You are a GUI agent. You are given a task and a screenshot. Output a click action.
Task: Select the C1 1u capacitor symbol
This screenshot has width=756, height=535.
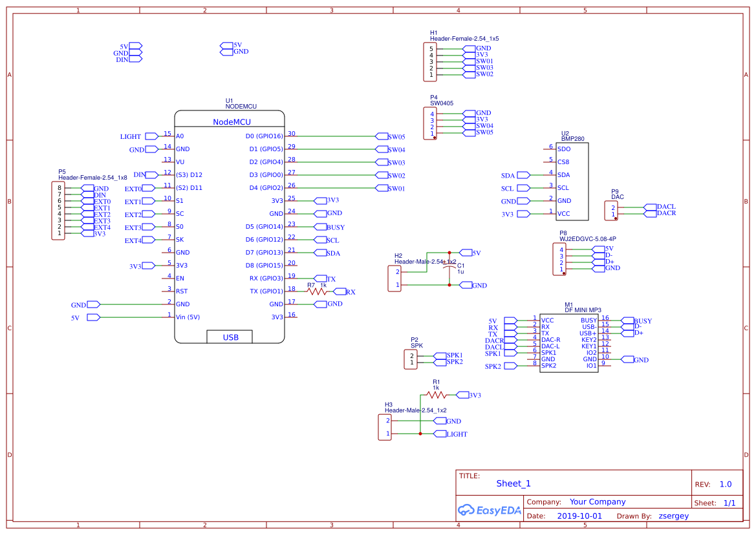[449, 268]
